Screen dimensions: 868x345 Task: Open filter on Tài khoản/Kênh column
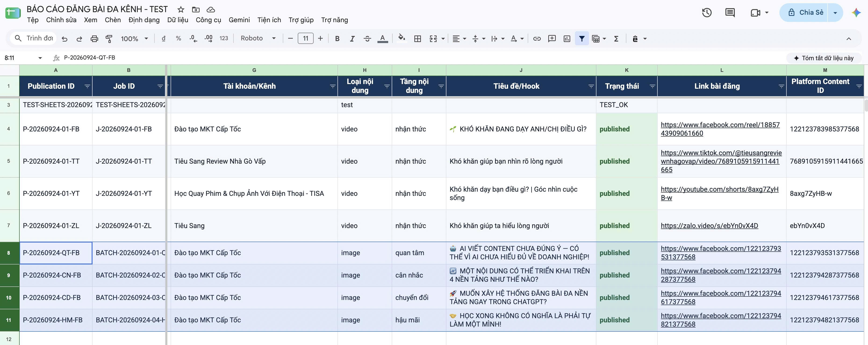(333, 86)
